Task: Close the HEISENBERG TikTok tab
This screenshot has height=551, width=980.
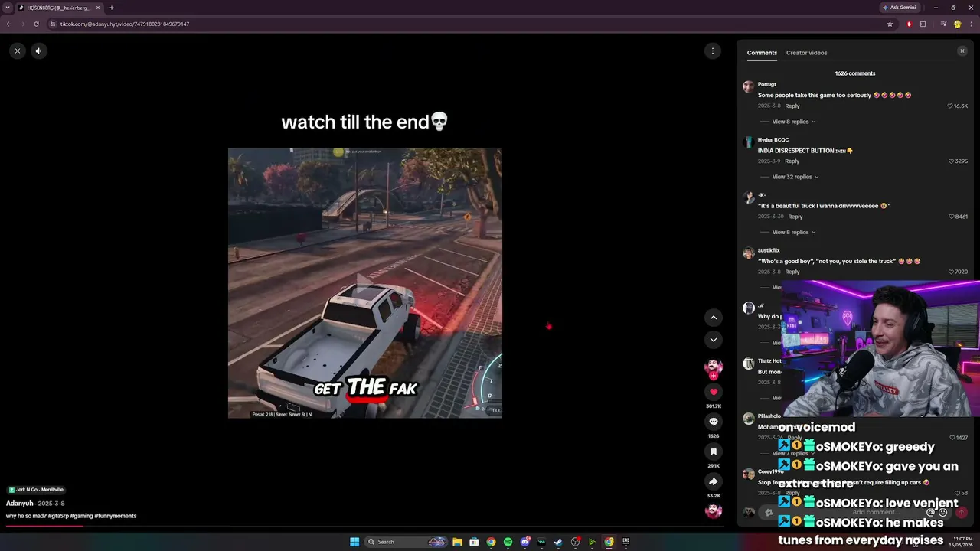Action: [98, 8]
